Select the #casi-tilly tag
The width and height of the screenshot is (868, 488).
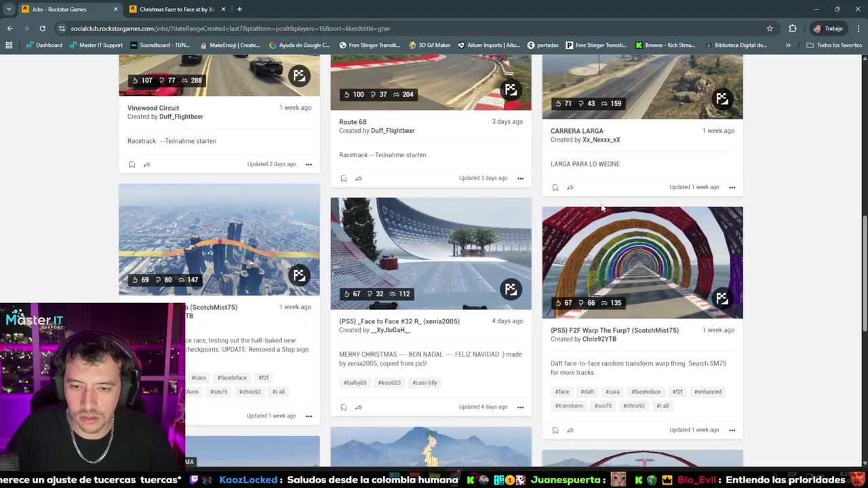425,383
